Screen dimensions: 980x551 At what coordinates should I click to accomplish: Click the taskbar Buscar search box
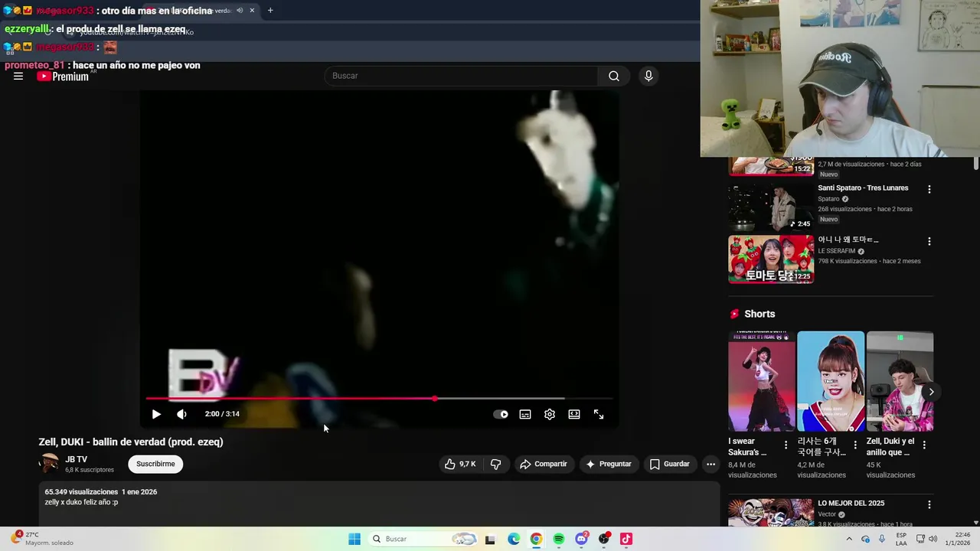(423, 539)
